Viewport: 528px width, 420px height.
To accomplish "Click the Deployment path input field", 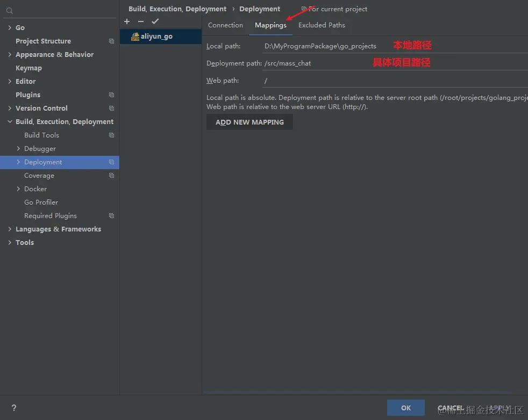I will 395,63.
